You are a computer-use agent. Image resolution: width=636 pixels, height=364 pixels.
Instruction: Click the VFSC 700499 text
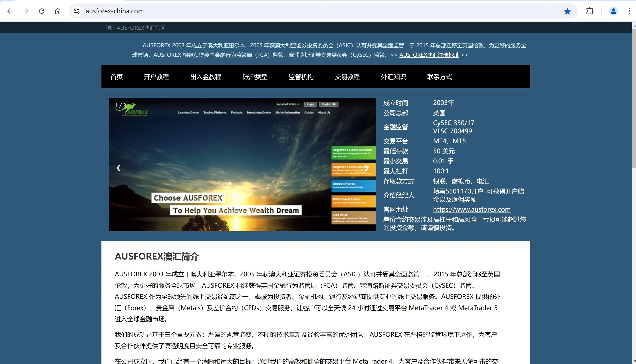coord(452,131)
